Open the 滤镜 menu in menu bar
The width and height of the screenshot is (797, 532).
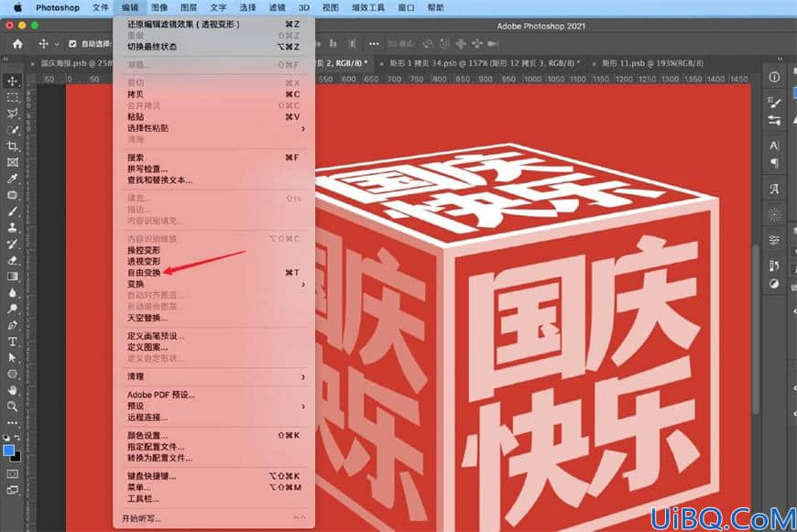[x=277, y=7]
